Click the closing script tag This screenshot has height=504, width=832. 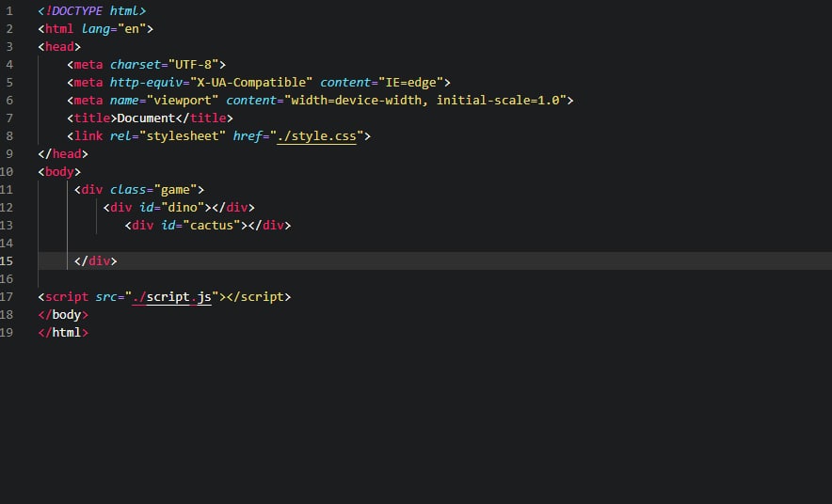click(x=259, y=297)
